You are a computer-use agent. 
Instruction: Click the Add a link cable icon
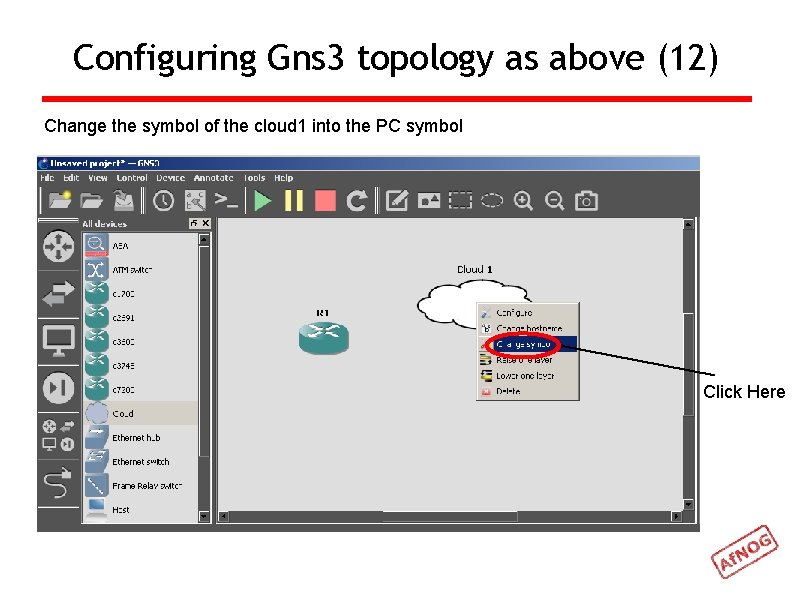58,483
